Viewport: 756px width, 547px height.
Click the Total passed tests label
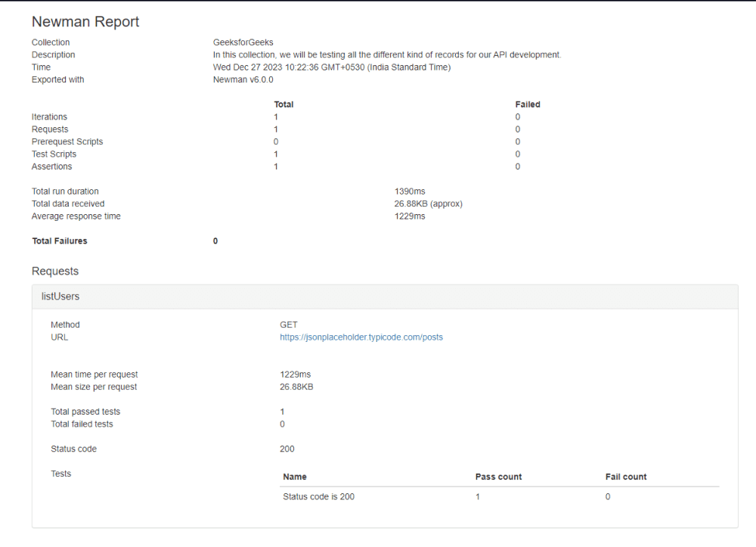coord(85,412)
